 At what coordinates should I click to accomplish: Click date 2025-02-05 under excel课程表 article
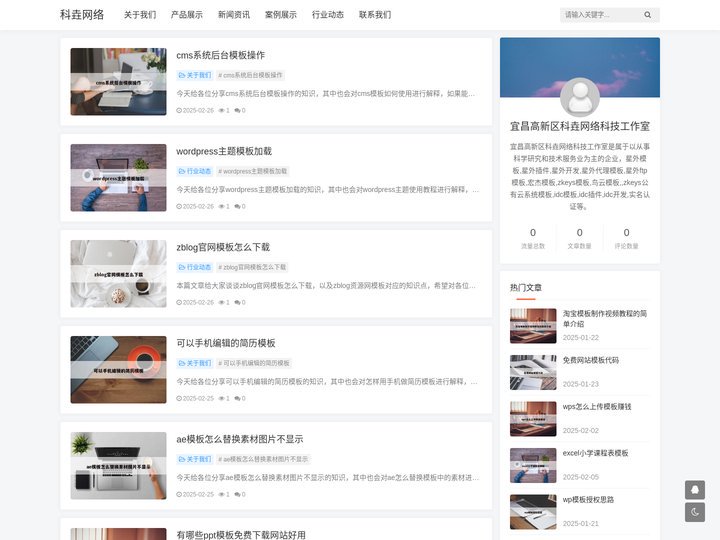tap(580, 477)
